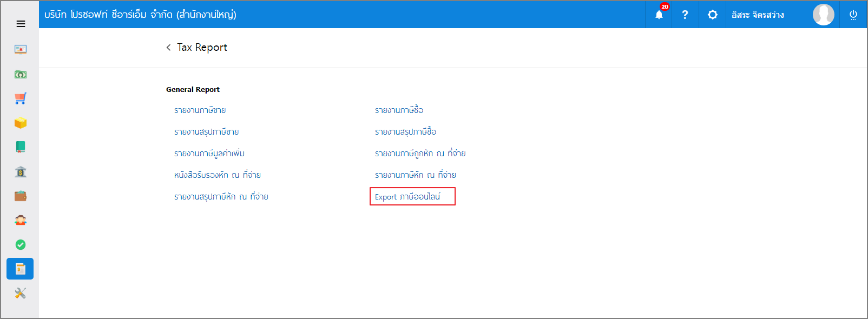Open the person employee icon in sidebar
The image size is (868, 319).
click(21, 220)
